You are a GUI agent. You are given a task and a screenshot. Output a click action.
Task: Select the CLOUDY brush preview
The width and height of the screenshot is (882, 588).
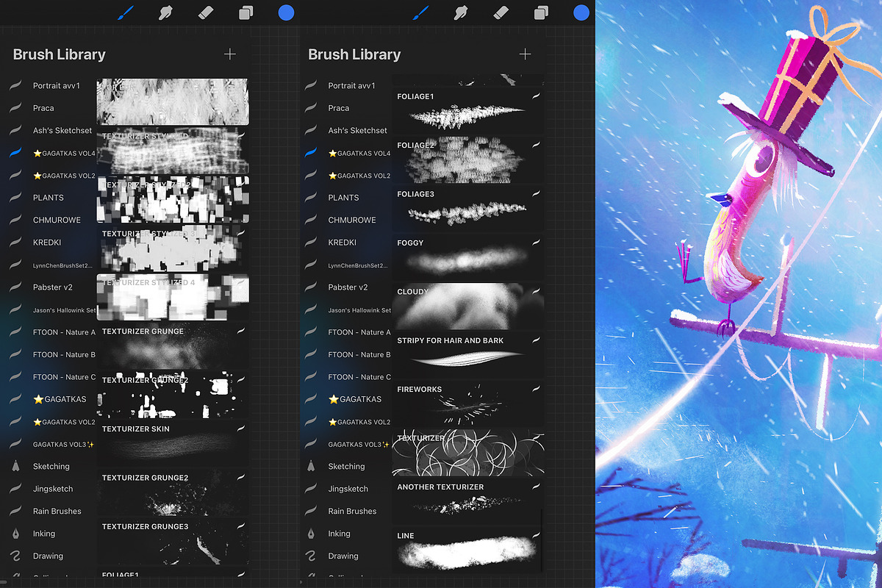pyautogui.click(x=468, y=306)
